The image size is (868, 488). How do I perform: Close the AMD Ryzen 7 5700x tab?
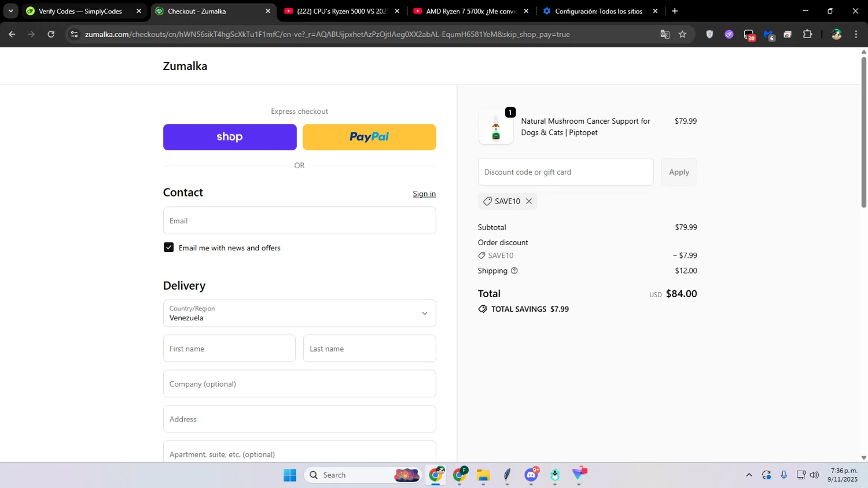tap(526, 11)
